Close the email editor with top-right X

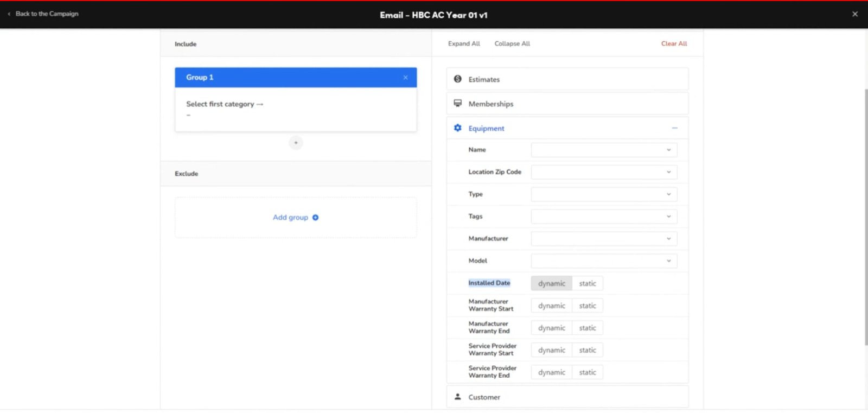click(855, 14)
